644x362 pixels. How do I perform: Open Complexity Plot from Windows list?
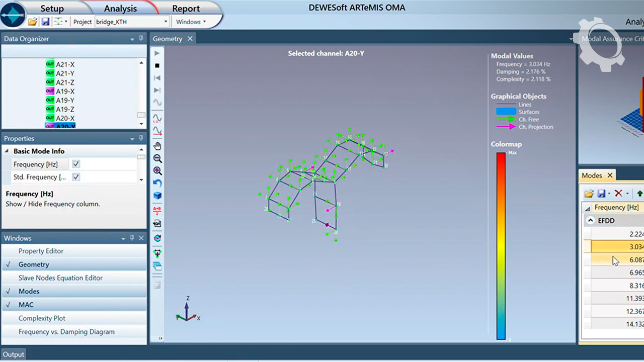[x=42, y=318]
